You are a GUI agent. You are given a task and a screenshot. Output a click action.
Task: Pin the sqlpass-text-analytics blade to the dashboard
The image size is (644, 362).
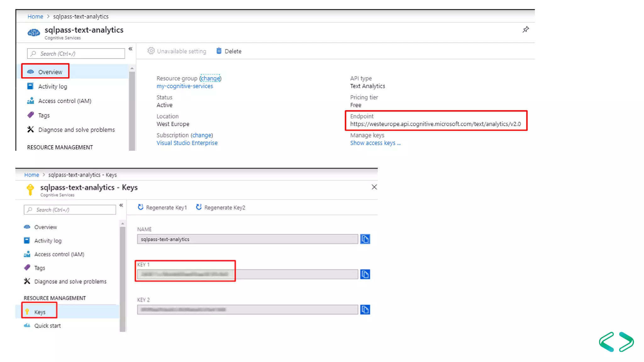(525, 30)
